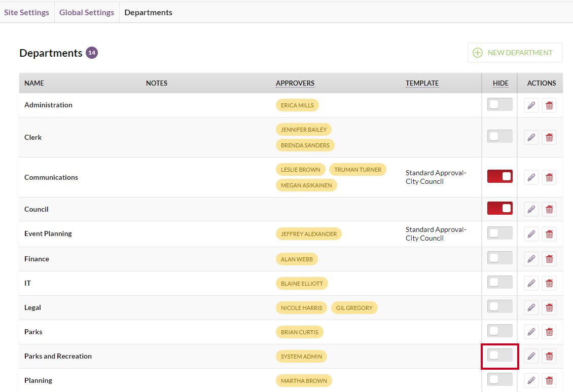Click the Brian Curtis approver tag
The width and height of the screenshot is (573, 392).
(299, 332)
